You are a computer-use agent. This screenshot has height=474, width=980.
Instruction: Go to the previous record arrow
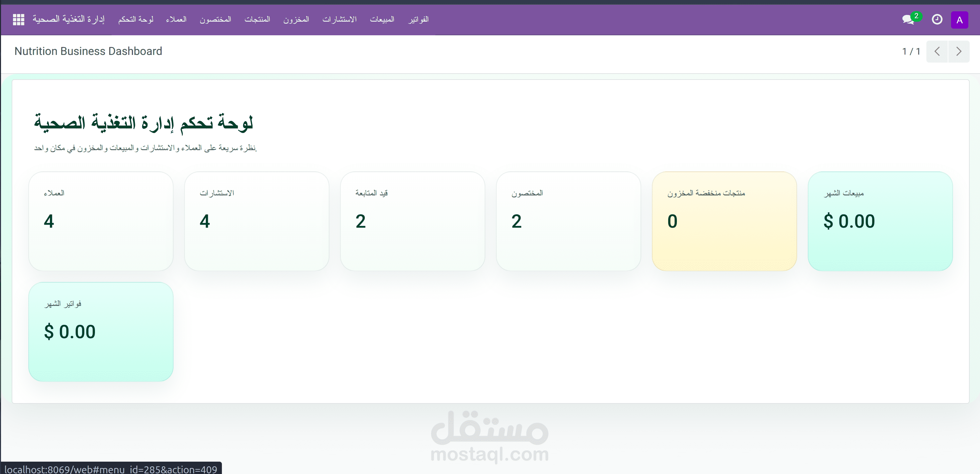point(937,51)
